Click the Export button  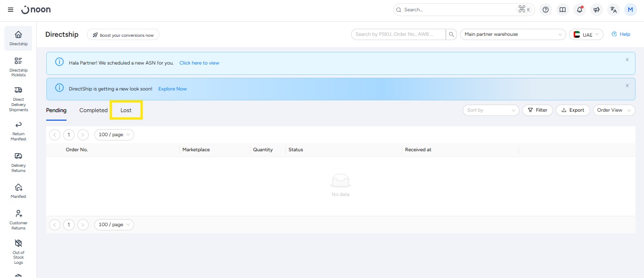coord(573,110)
